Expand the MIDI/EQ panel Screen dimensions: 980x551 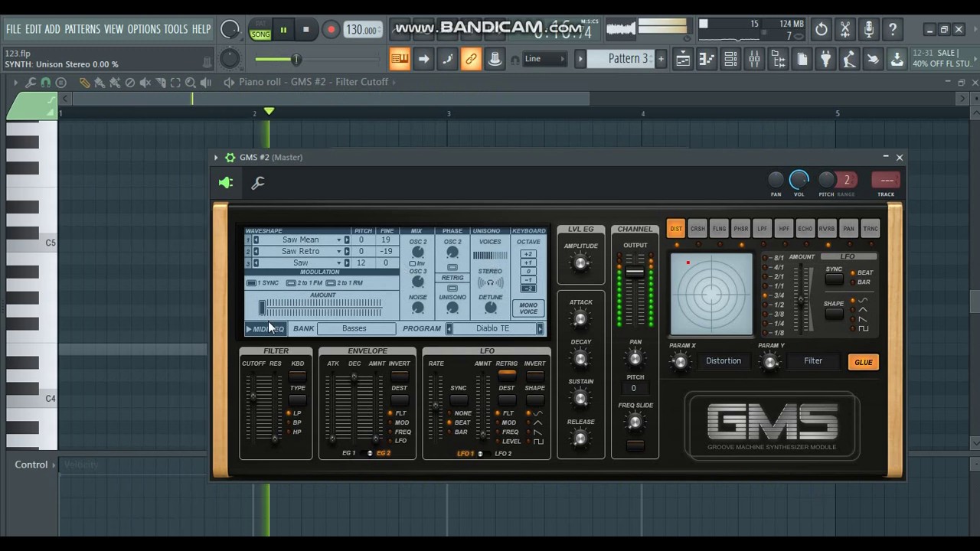click(x=265, y=329)
